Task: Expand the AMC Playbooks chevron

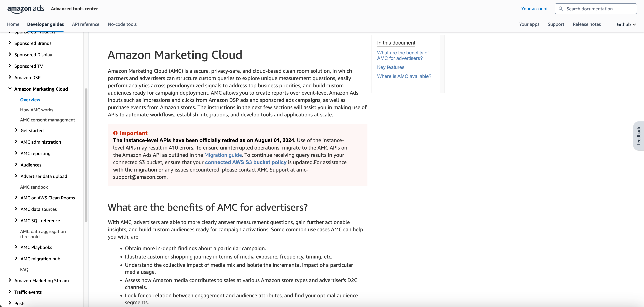Action: tap(16, 247)
